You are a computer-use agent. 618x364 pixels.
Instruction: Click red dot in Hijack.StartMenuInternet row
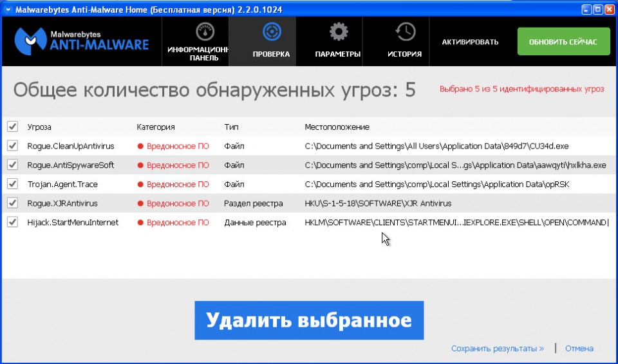(x=140, y=222)
